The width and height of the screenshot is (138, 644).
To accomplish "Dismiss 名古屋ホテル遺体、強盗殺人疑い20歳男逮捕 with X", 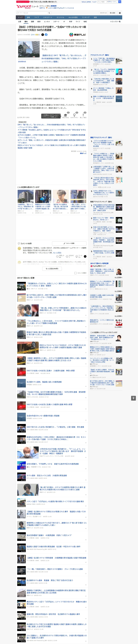I will click(86, 387).
